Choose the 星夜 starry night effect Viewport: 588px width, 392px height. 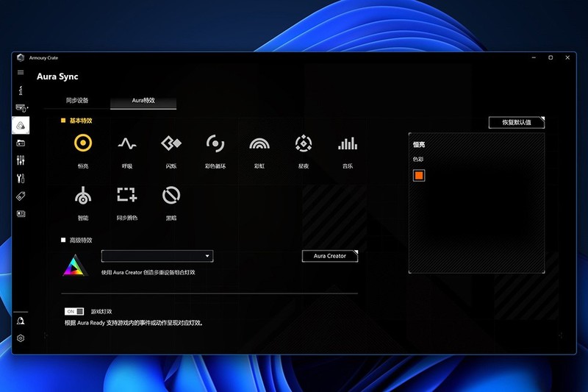pos(304,143)
